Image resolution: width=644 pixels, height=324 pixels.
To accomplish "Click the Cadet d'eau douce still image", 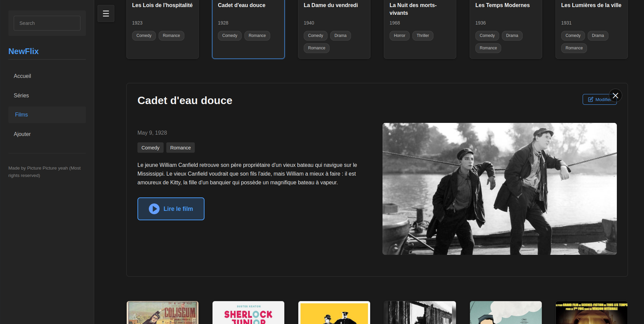I will point(500,189).
